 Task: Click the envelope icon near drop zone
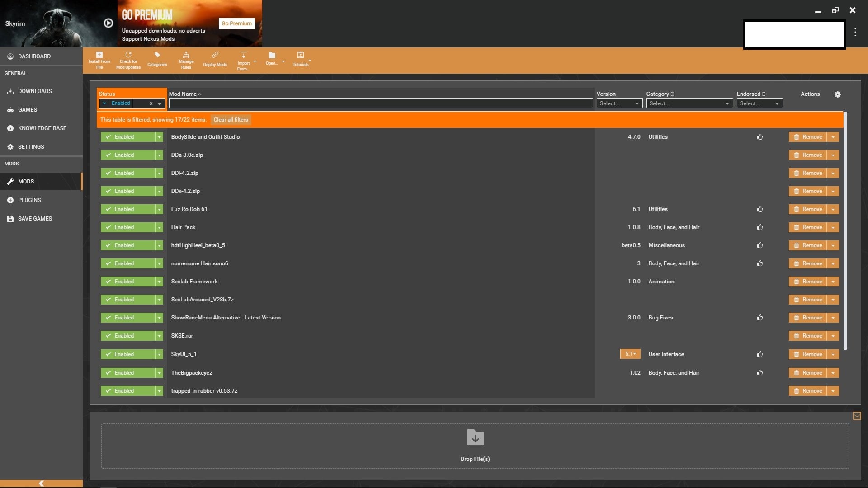[857, 416]
